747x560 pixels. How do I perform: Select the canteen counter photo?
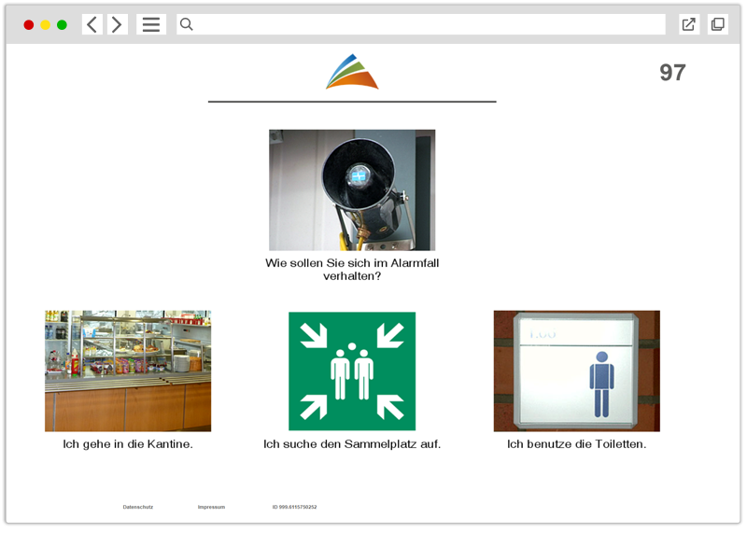point(128,371)
